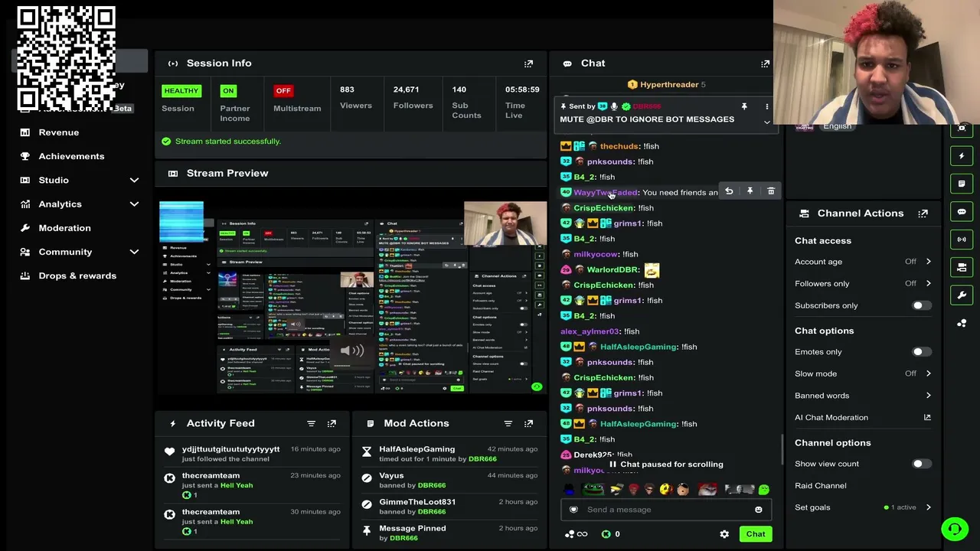980x551 pixels.
Task: Open the Mod Actions filter options
Action: click(x=508, y=423)
